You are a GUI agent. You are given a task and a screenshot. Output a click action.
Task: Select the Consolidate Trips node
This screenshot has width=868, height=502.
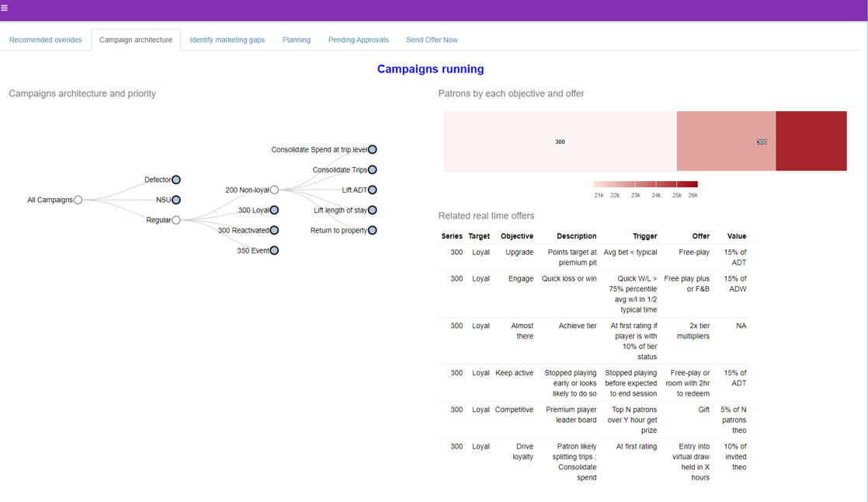[x=373, y=169]
